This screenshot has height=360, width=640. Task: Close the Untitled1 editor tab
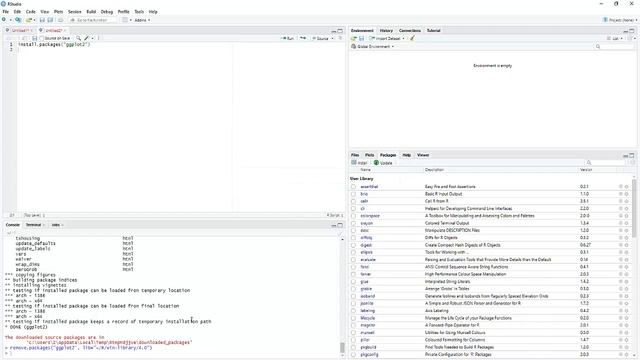click(x=32, y=31)
